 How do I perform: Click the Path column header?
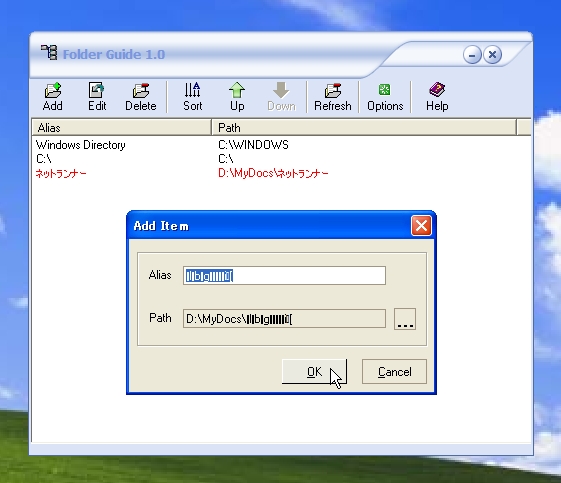point(364,128)
